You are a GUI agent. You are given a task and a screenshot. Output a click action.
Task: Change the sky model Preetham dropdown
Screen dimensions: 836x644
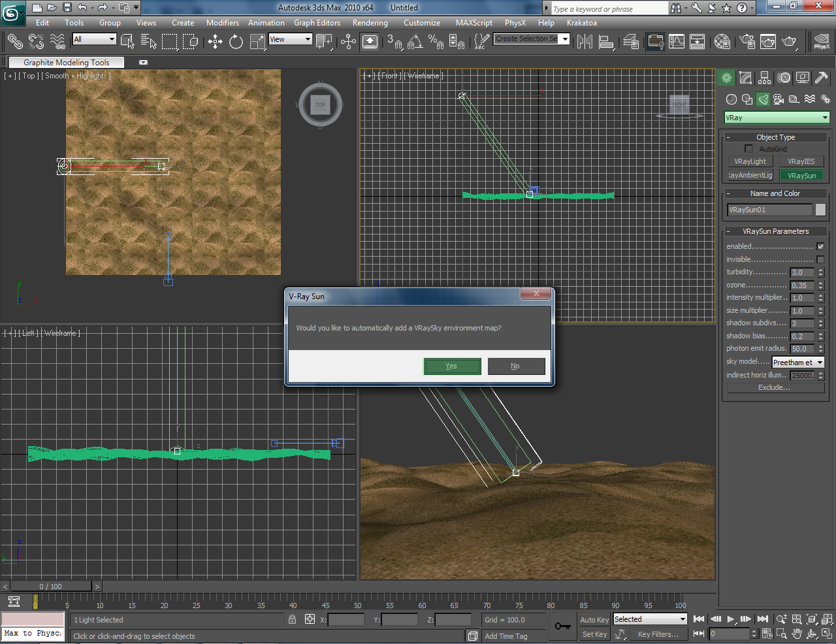[x=798, y=362]
